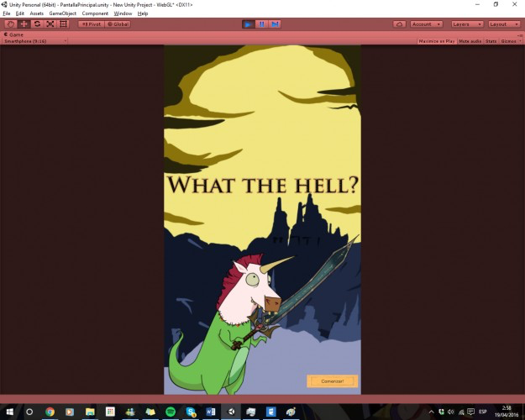Toggle Global handle rotation
Viewport: 525px width, 420px height.
[x=118, y=24]
